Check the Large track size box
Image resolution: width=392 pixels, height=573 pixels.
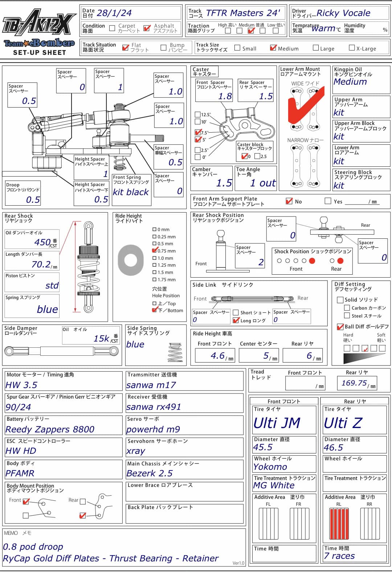tap(316, 47)
